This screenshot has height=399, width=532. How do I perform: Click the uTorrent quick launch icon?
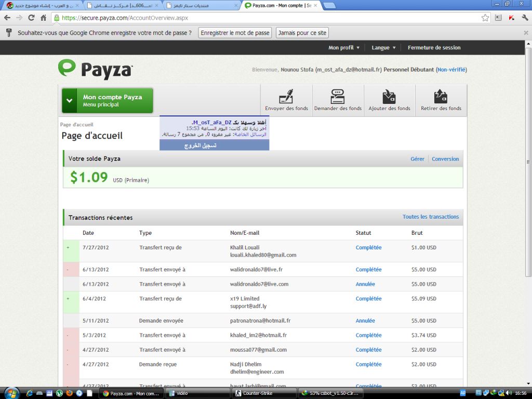(x=59, y=393)
